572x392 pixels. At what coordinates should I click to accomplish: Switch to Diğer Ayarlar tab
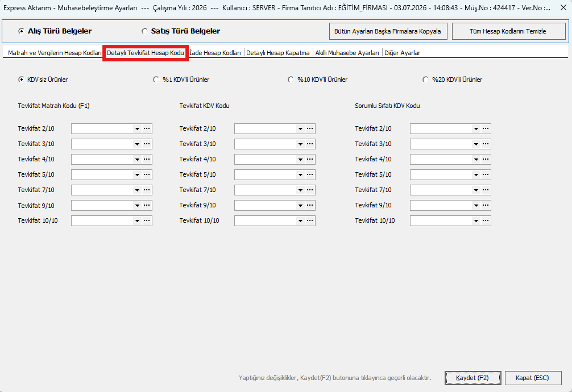(403, 53)
